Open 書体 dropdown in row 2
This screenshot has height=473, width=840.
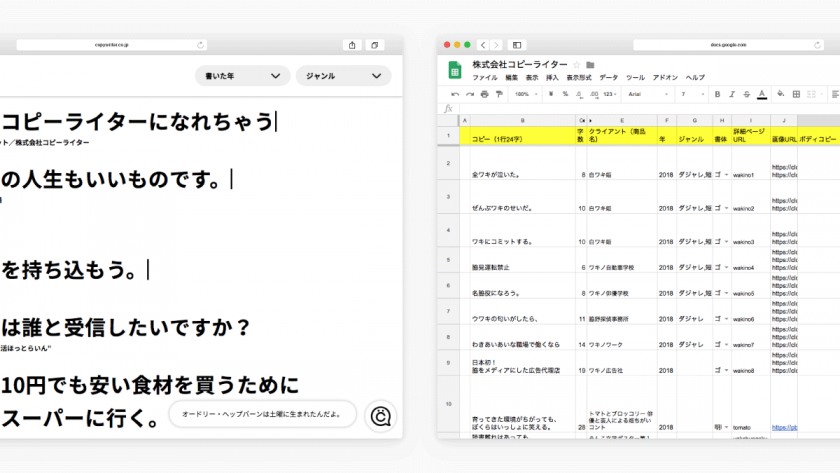(726, 175)
